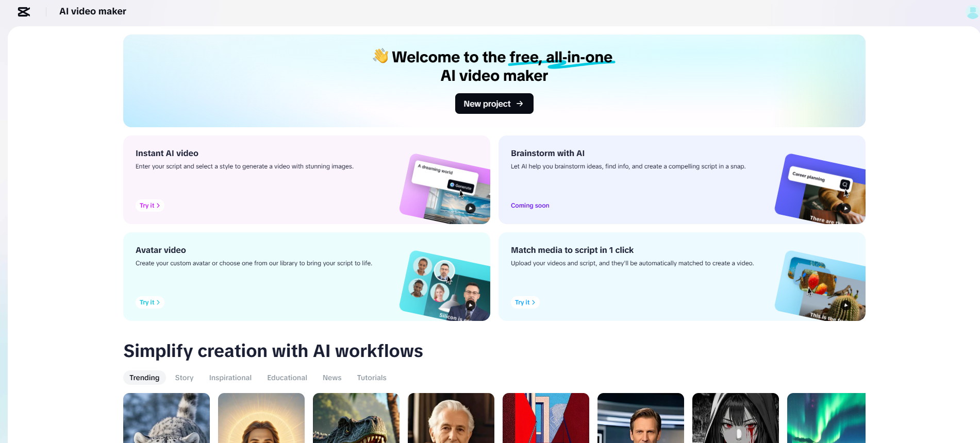Switch to the Educational tab
980x443 pixels.
pyautogui.click(x=287, y=378)
